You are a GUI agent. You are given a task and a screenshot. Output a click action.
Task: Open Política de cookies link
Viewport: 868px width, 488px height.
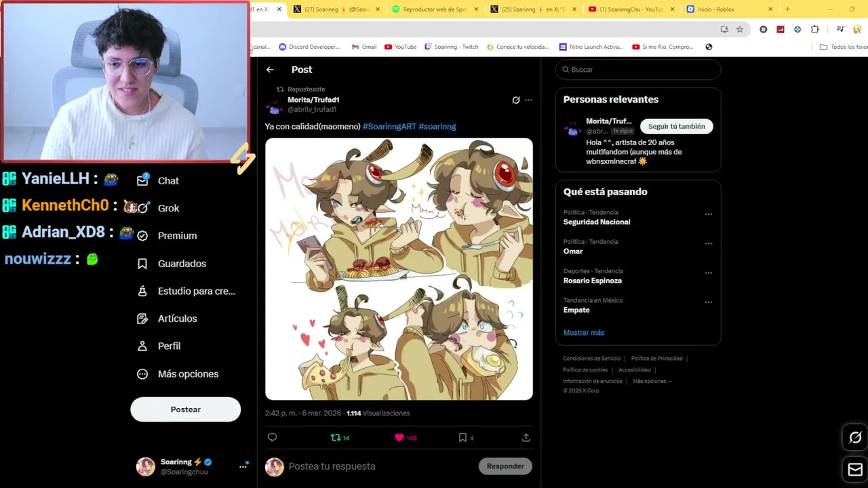tap(585, 370)
